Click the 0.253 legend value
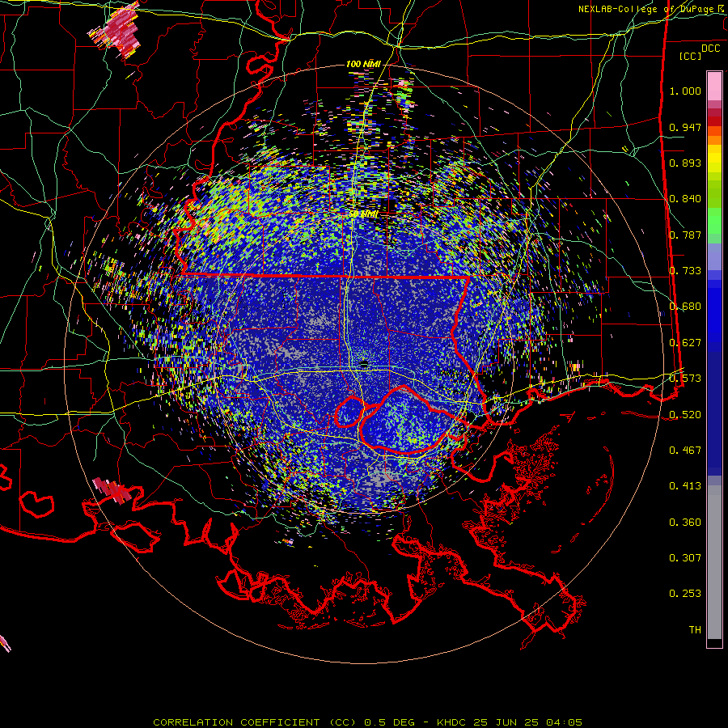This screenshot has width=728, height=728. 685,594
